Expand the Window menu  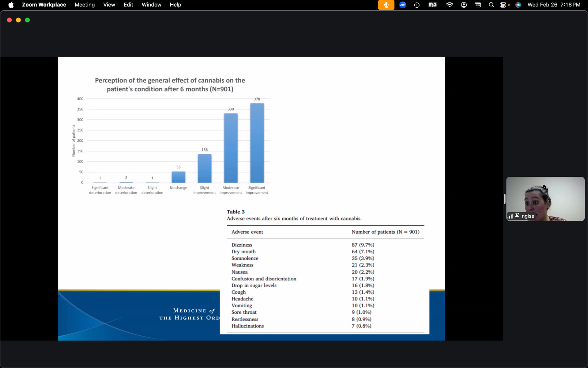[x=151, y=5]
